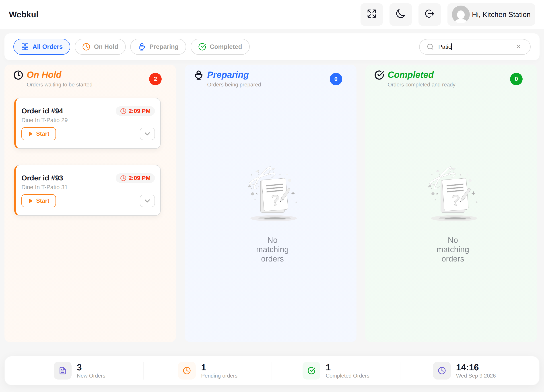Select the text "Dine In T-Patio 29"
This screenshot has width=544, height=392.
(45, 120)
